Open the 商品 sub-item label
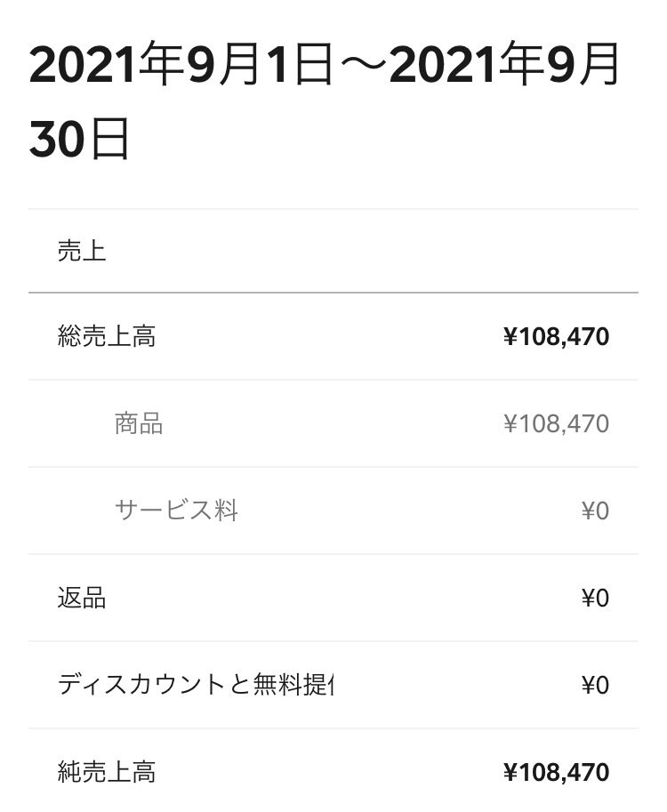 (139, 423)
